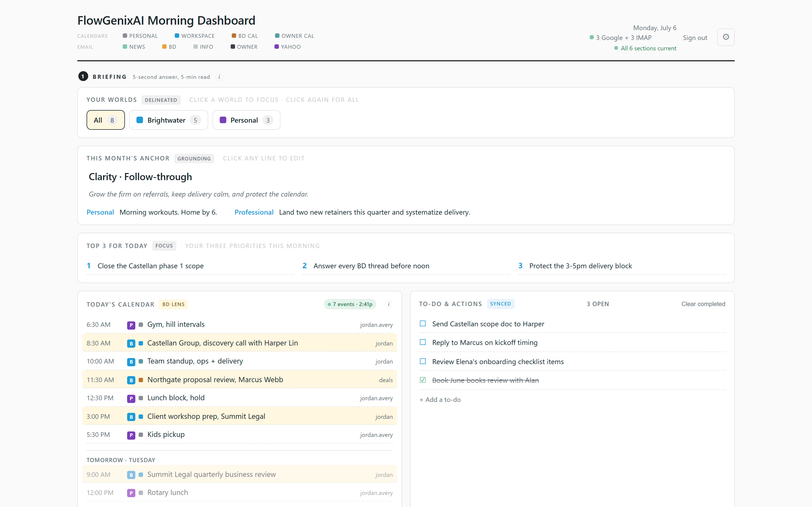Open the Team standup, ops + delivery event
This screenshot has height=507, width=812.
(x=240, y=361)
